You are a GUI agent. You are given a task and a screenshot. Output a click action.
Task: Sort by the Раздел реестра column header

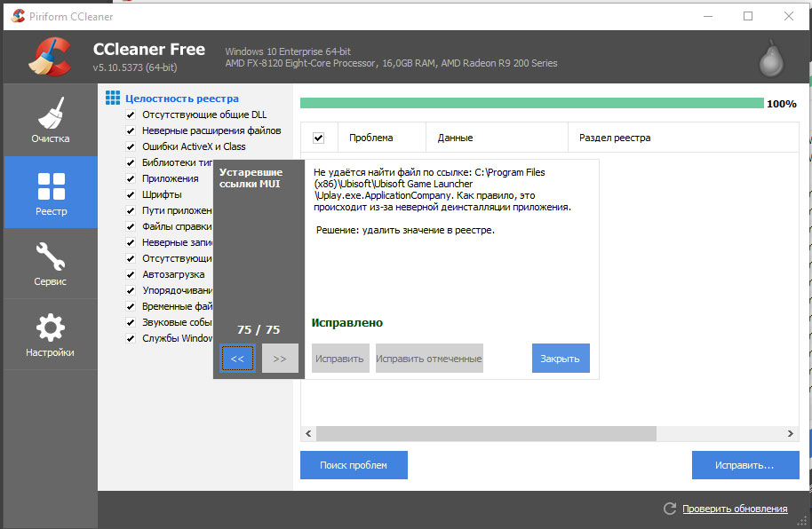683,138
